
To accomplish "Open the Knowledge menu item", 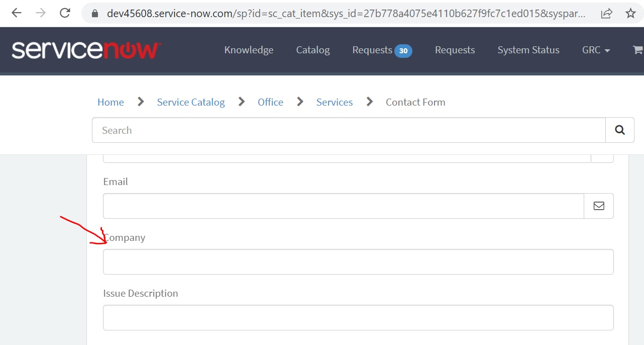I will pyautogui.click(x=249, y=50).
